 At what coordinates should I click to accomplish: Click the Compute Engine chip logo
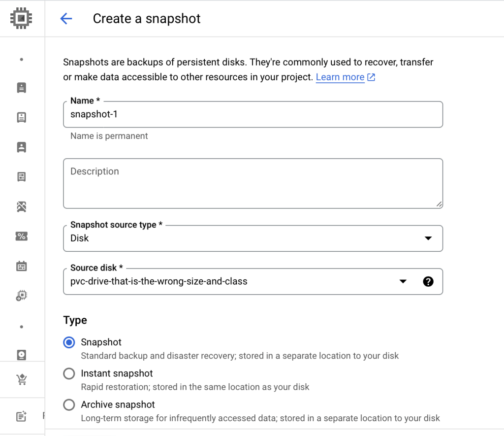(21, 18)
